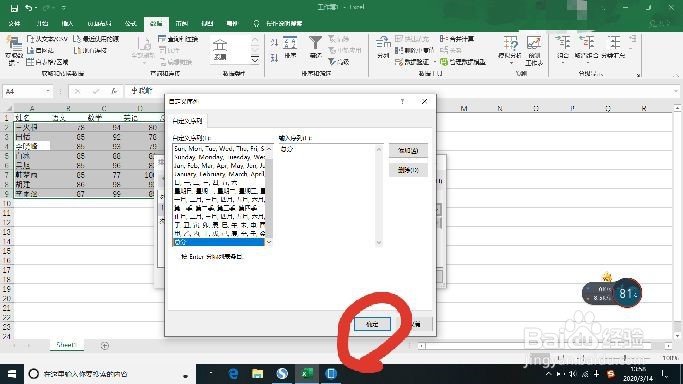Open the custom Sort ribbon button
Screen dimensions: 683x384
[x=290, y=48]
